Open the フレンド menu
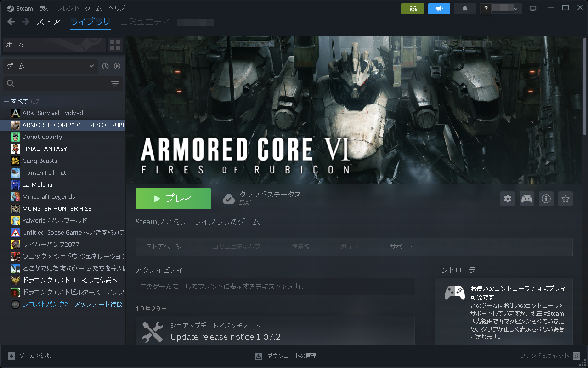This screenshot has width=588, height=368. 68,8
